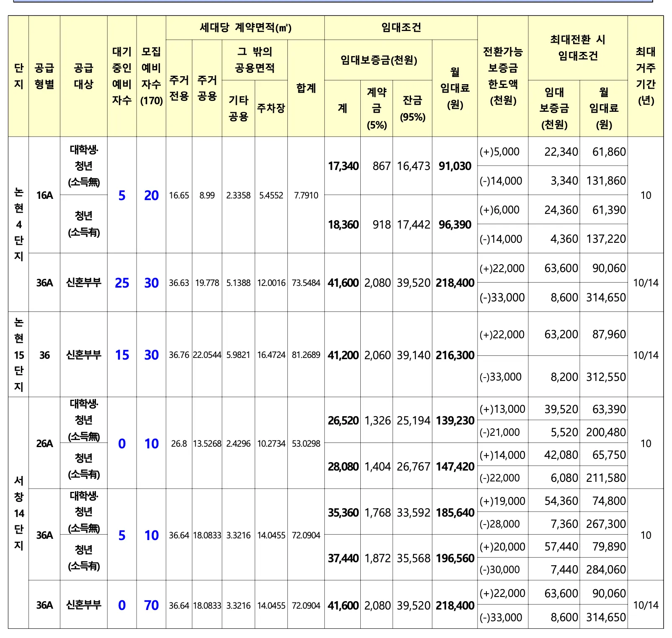
Task: Select the blue waiting count 25
Action: pos(121,283)
